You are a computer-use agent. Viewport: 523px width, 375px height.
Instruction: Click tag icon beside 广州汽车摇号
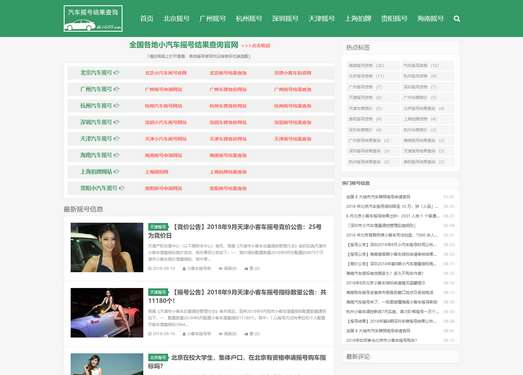point(116,89)
